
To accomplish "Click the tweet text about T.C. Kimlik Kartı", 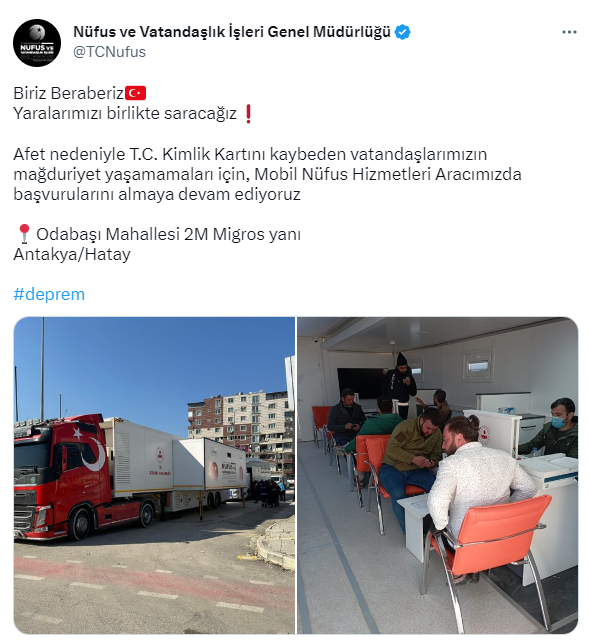I will click(x=267, y=174).
